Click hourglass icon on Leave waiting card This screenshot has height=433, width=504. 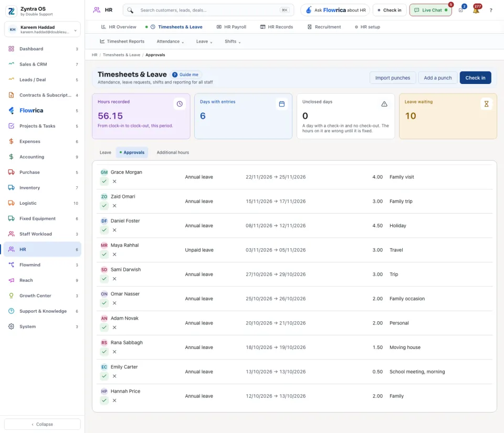click(x=486, y=104)
